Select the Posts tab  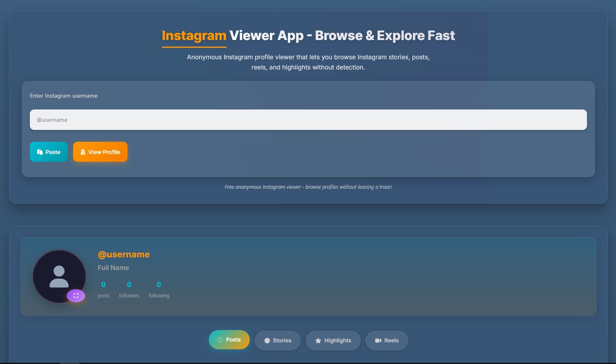click(229, 340)
